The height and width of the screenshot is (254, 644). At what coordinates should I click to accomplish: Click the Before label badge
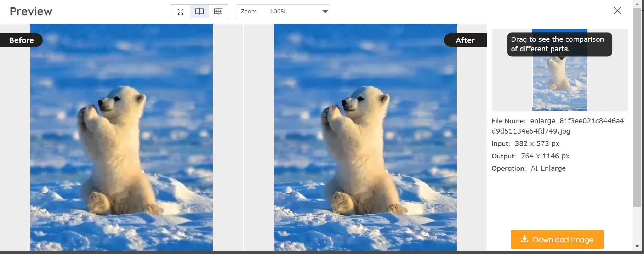click(21, 40)
